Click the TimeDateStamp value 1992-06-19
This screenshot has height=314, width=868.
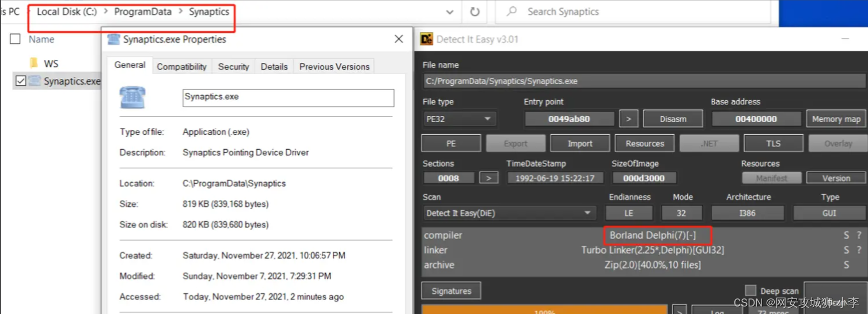[555, 178]
